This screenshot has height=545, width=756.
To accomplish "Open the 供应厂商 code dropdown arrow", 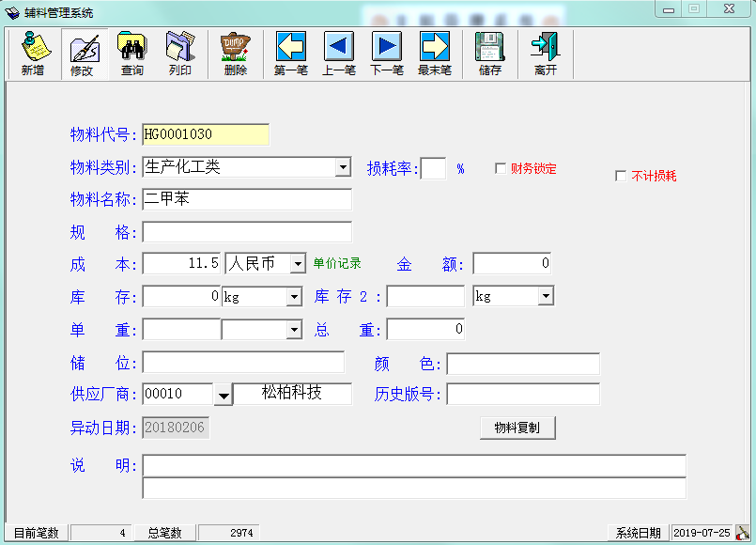I will [x=224, y=395].
